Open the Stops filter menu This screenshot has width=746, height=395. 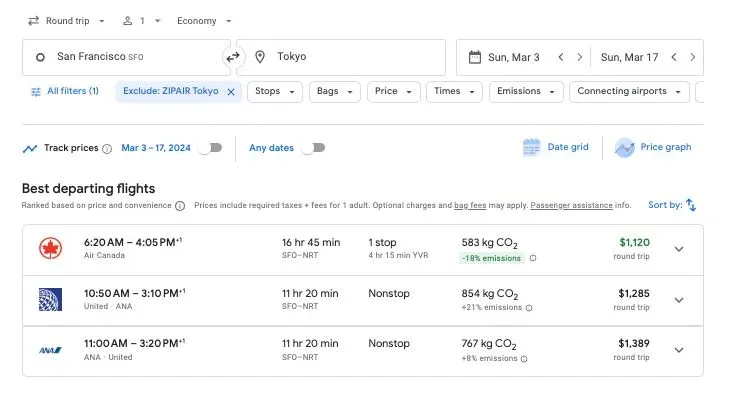pos(275,91)
